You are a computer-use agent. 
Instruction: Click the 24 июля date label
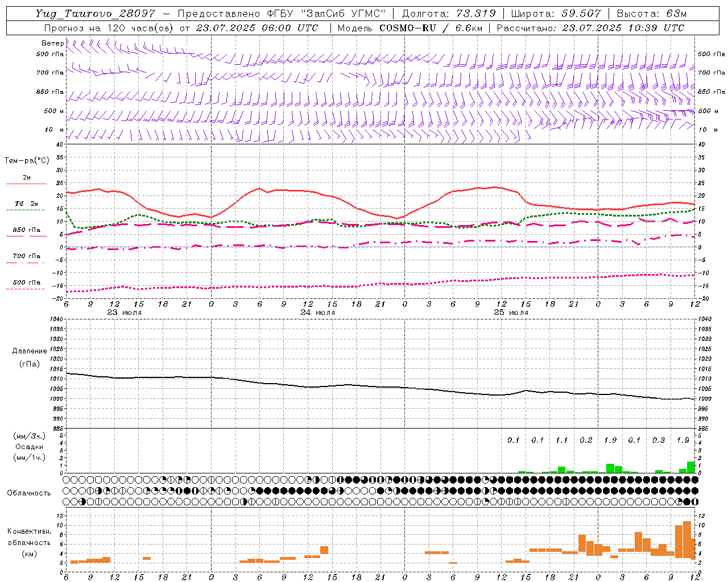point(318,313)
